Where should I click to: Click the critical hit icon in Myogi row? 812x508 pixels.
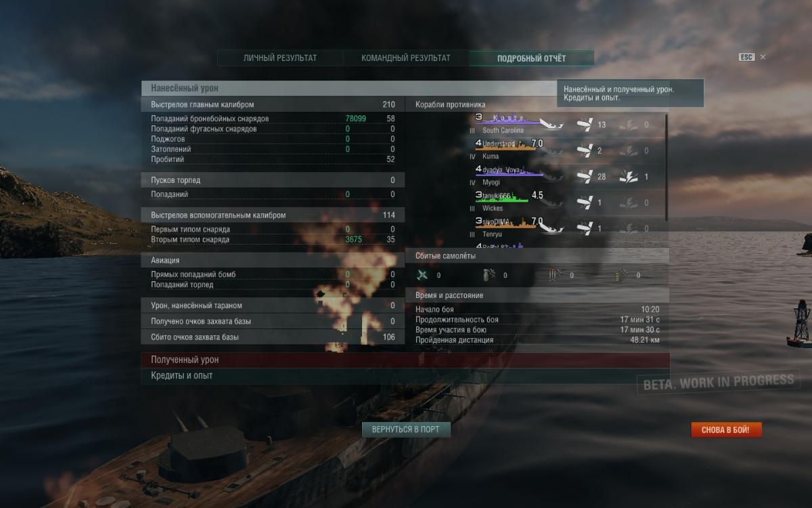pos(629,176)
